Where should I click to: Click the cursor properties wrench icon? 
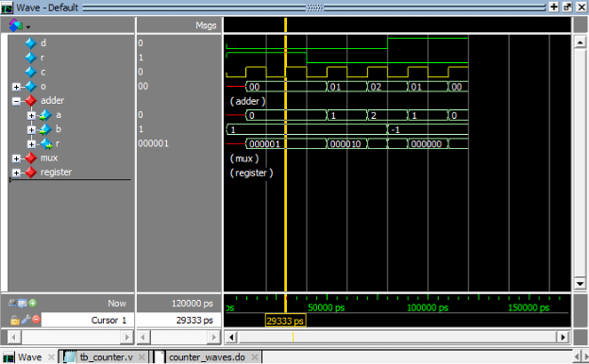pos(25,320)
